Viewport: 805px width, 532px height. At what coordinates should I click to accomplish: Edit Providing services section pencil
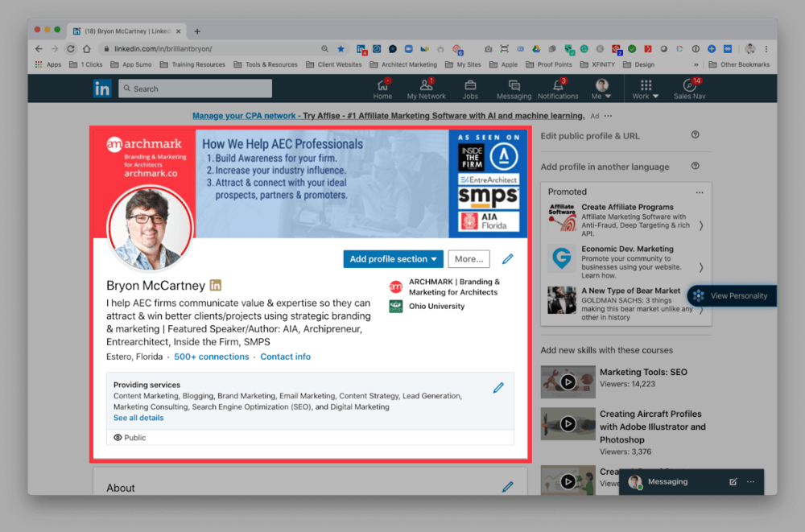click(498, 388)
